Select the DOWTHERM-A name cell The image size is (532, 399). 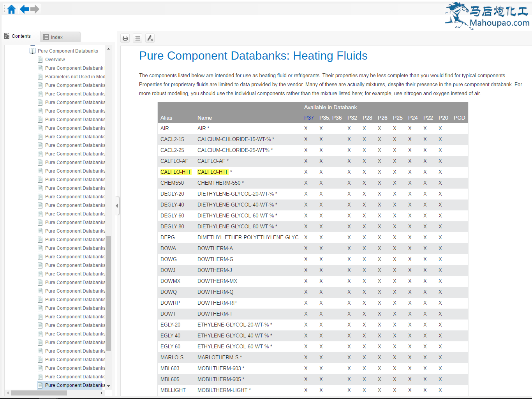coord(215,248)
